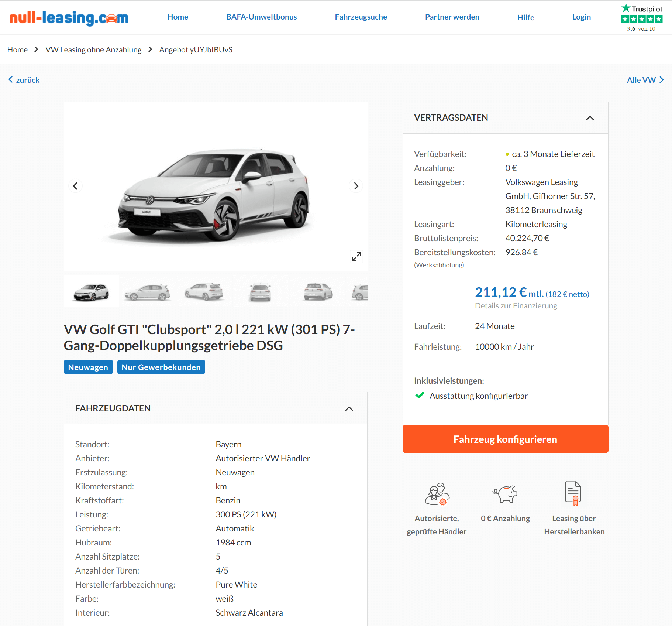Click the Bruttolistenpreis value 40.224,70 €

pyautogui.click(x=527, y=238)
